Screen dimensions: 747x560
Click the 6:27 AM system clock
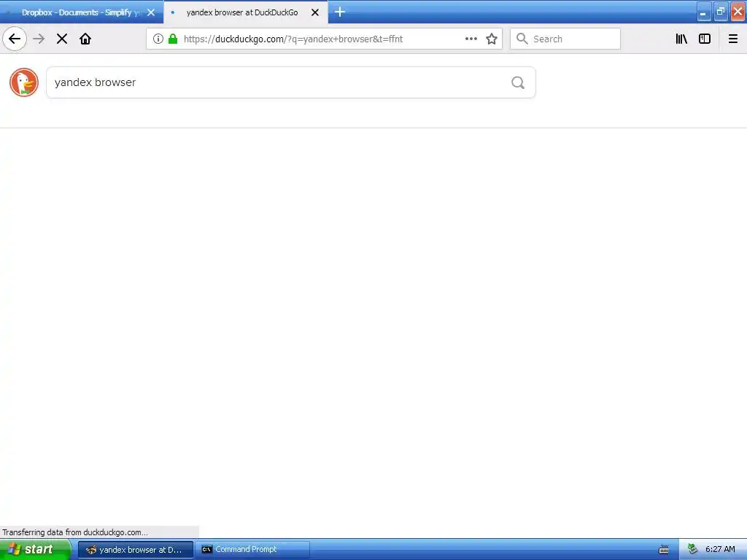720,550
